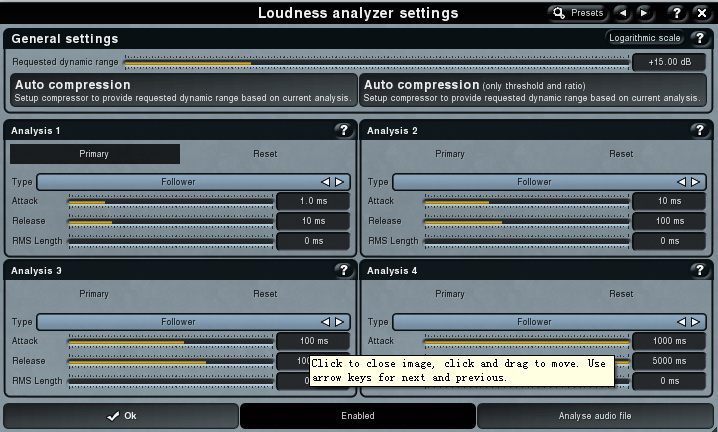Adjust Analysis 1 RMS Length slider
The width and height of the screenshot is (718, 432).
point(171,241)
